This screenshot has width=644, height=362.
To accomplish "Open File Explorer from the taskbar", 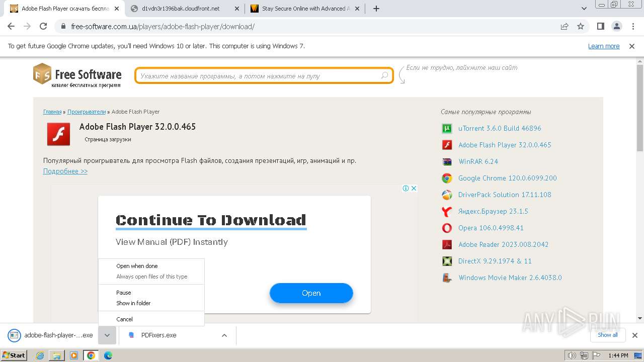I will click(x=57, y=355).
